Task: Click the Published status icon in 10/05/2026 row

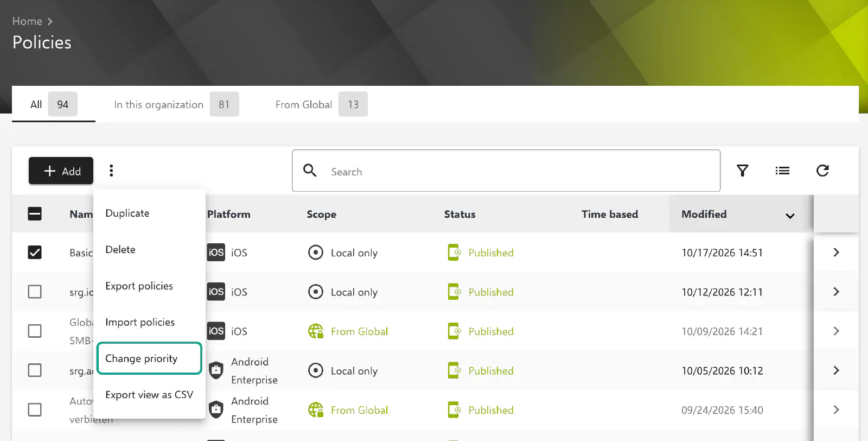Action: pos(454,370)
